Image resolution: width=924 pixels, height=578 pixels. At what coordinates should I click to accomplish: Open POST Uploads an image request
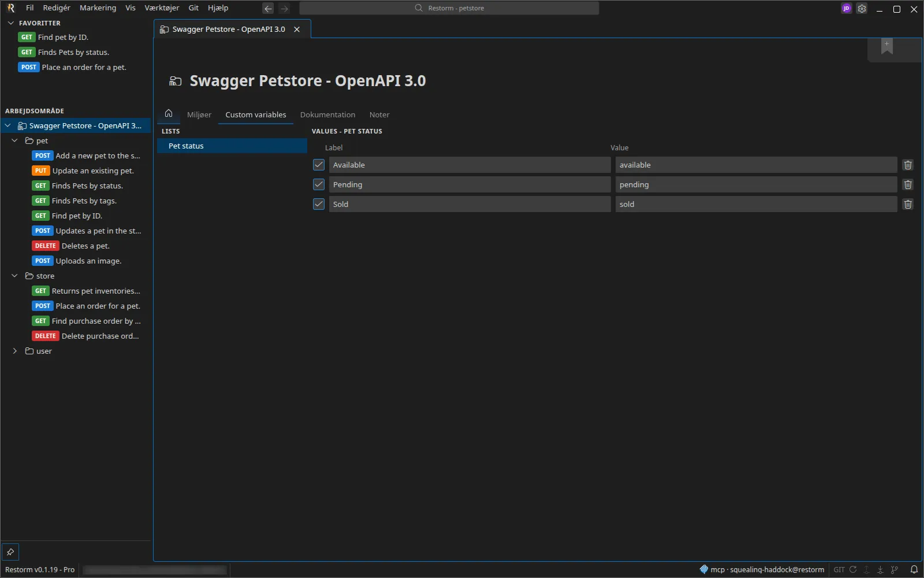coord(76,261)
